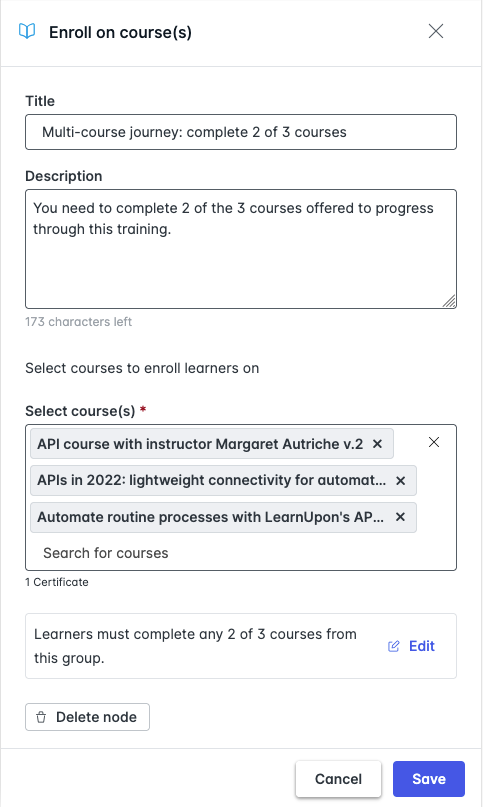Screen dimensions: 483x807
Task: Click into the Title input field
Action: [x=241, y=132]
